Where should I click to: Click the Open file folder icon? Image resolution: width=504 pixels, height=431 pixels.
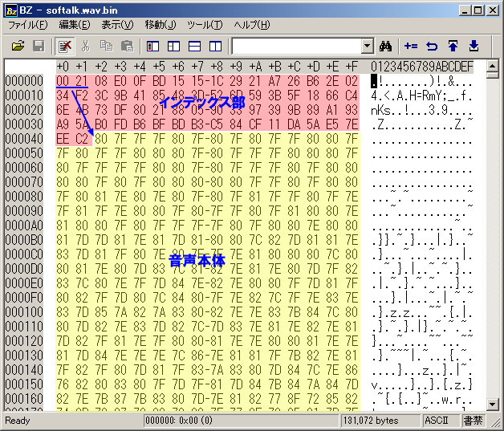[17, 47]
